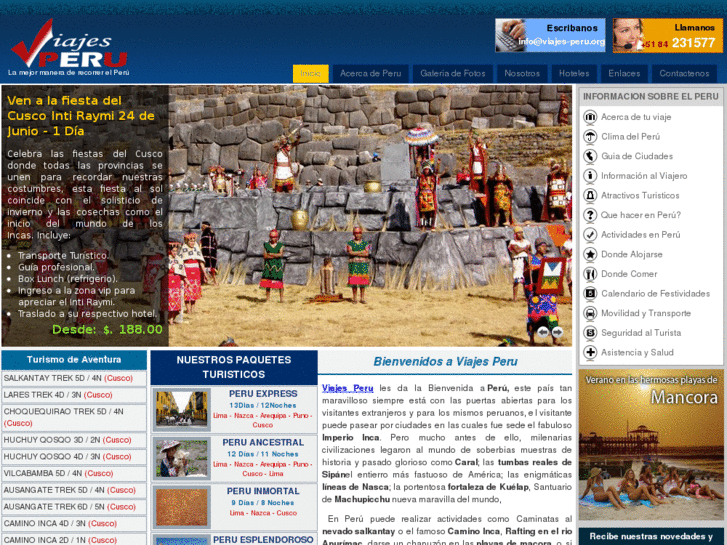Open Movilidad y Transporte link
This screenshot has width=727, height=545.
click(646, 313)
